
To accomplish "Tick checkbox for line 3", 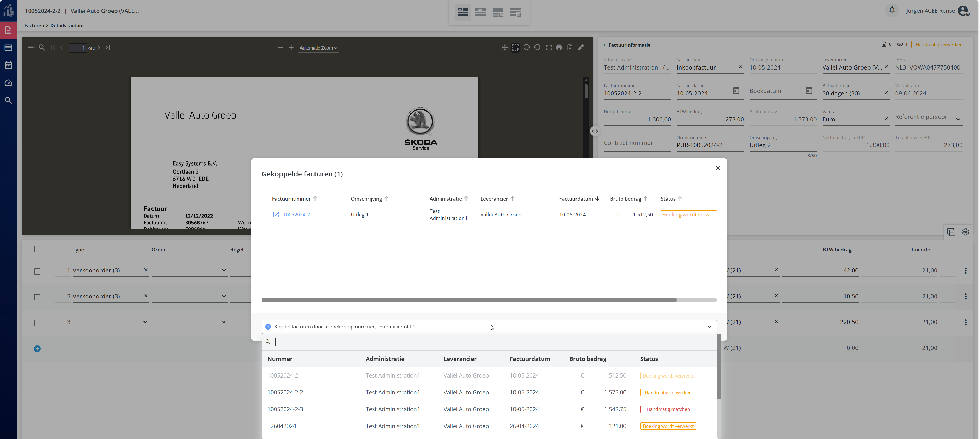I will click(37, 323).
